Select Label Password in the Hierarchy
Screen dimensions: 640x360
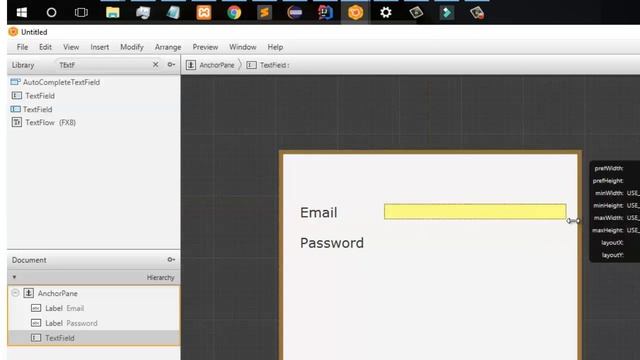(71, 323)
